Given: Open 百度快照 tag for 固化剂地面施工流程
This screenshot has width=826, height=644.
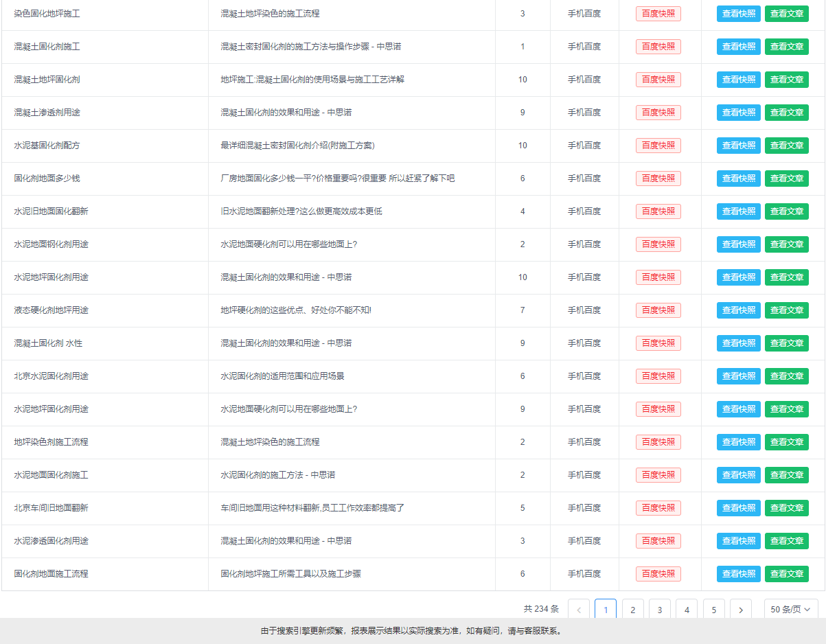Looking at the screenshot, I should click(x=658, y=574).
